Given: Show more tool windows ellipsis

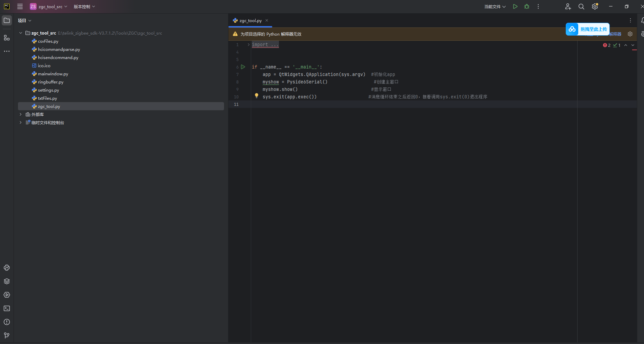Looking at the screenshot, I should (x=7, y=51).
